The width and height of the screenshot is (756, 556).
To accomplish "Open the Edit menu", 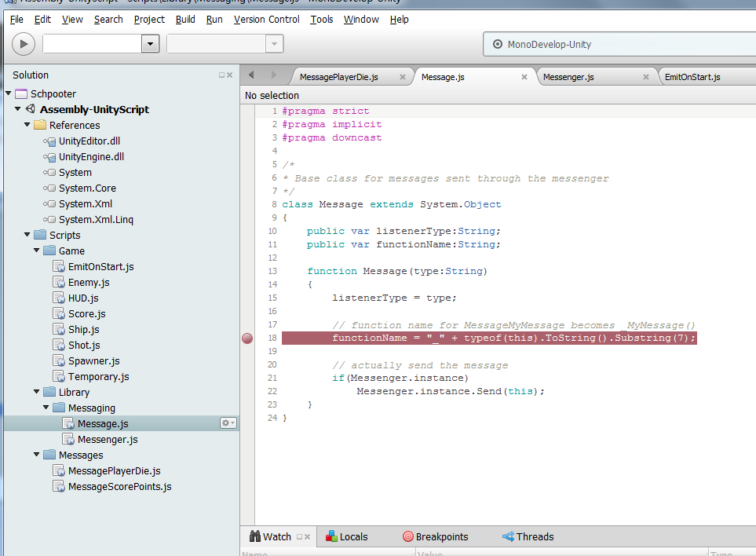I will click(x=42, y=20).
